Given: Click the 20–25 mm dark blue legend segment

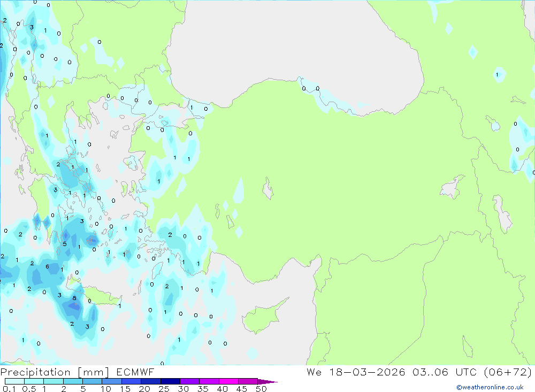Looking at the screenshot, I should [150, 381].
